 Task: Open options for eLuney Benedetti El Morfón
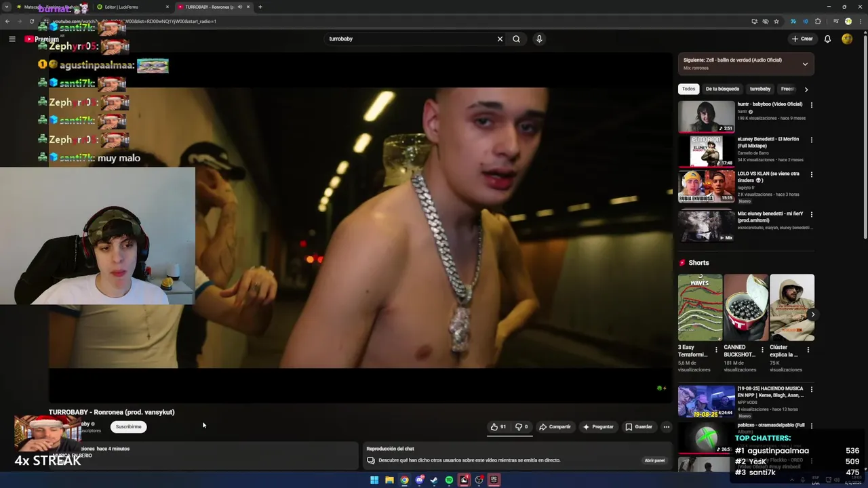point(811,140)
